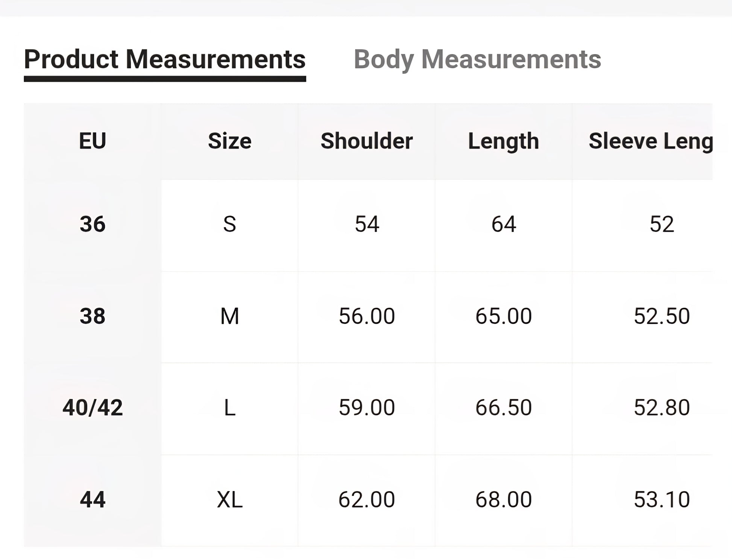Switch to the Body Measurements tab
Image resolution: width=732 pixels, height=560 pixels.
pyautogui.click(x=477, y=59)
